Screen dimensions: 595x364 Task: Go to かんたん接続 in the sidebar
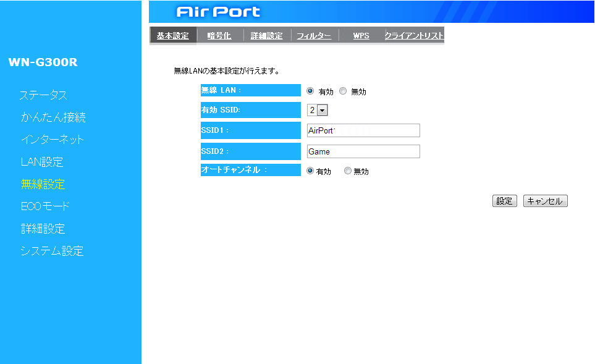pyautogui.click(x=53, y=117)
